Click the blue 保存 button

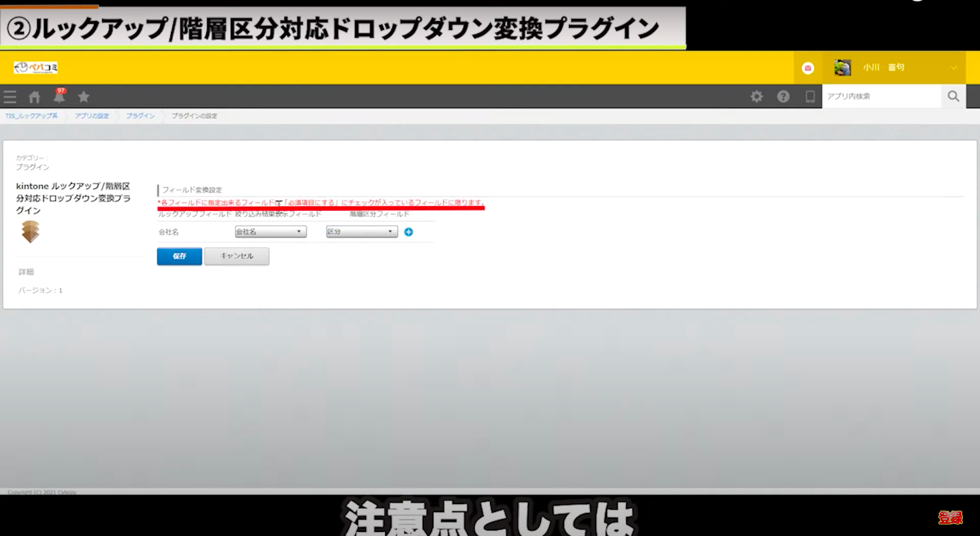click(179, 256)
